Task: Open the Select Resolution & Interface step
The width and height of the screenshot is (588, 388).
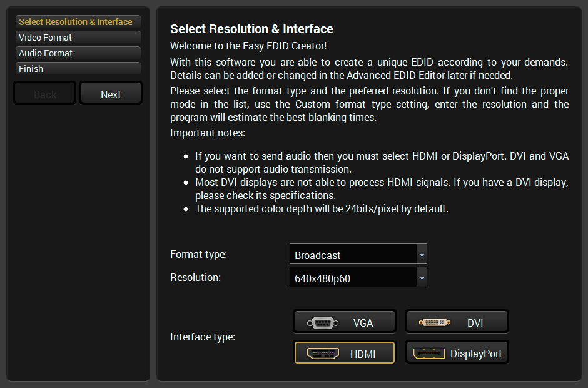Action: click(78, 22)
